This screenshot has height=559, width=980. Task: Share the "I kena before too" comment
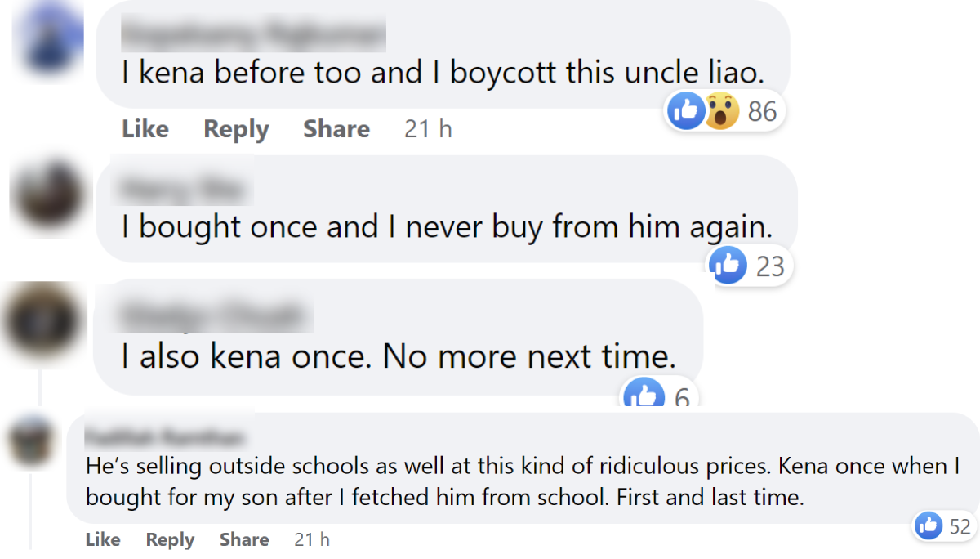coord(336,129)
